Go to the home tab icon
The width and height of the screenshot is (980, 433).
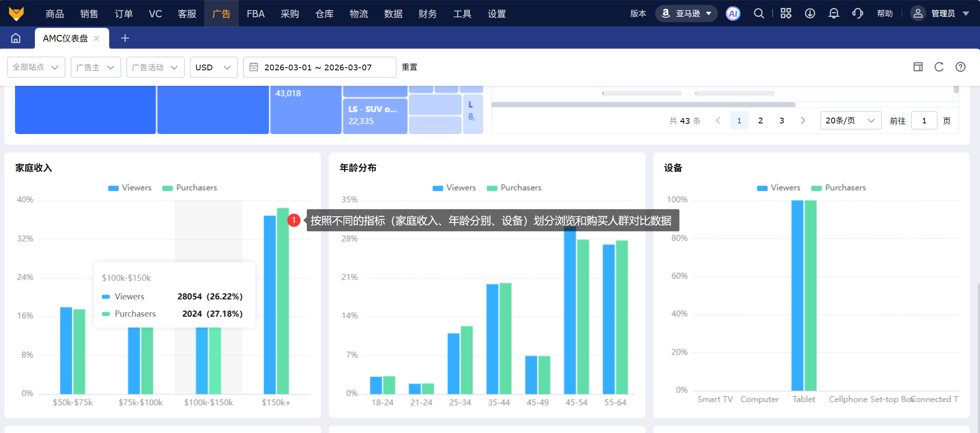click(x=16, y=38)
